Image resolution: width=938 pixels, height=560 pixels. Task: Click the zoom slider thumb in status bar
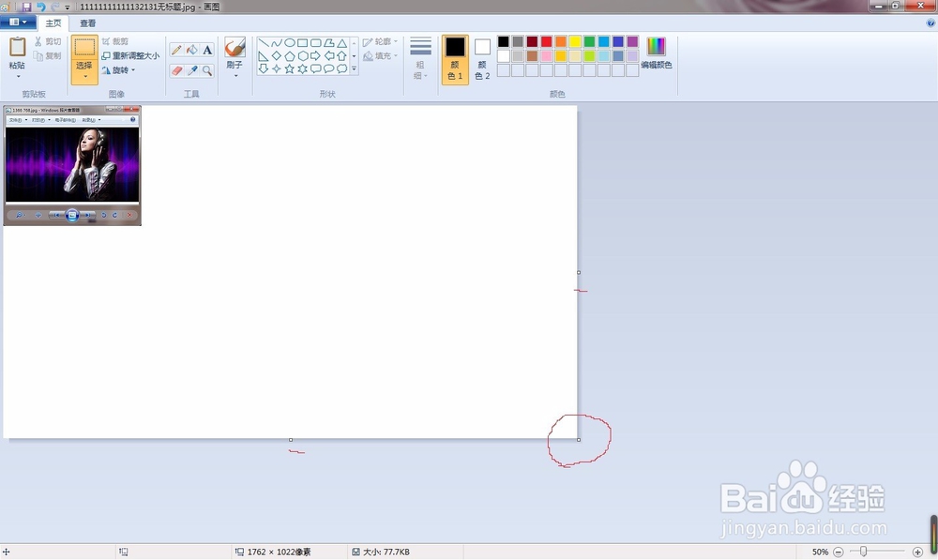click(863, 552)
